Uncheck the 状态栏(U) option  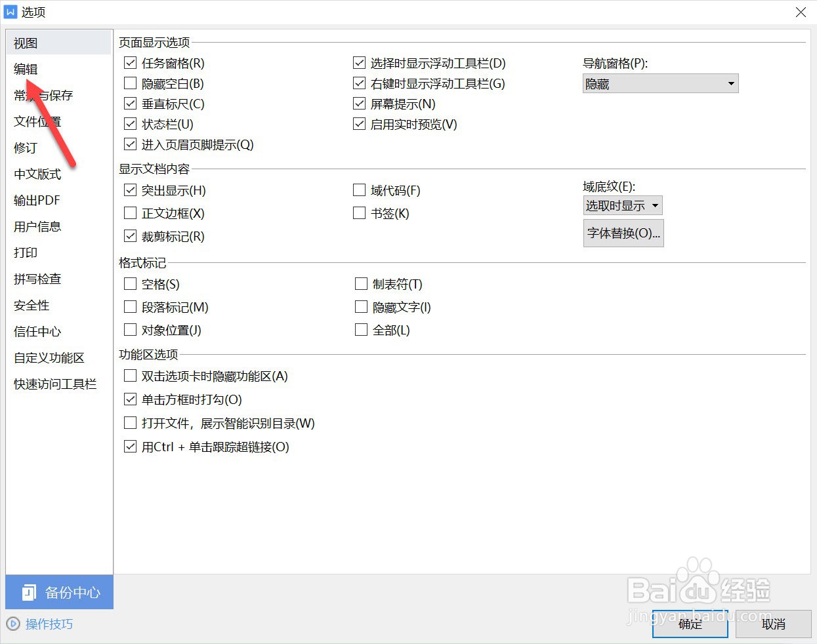coord(130,123)
